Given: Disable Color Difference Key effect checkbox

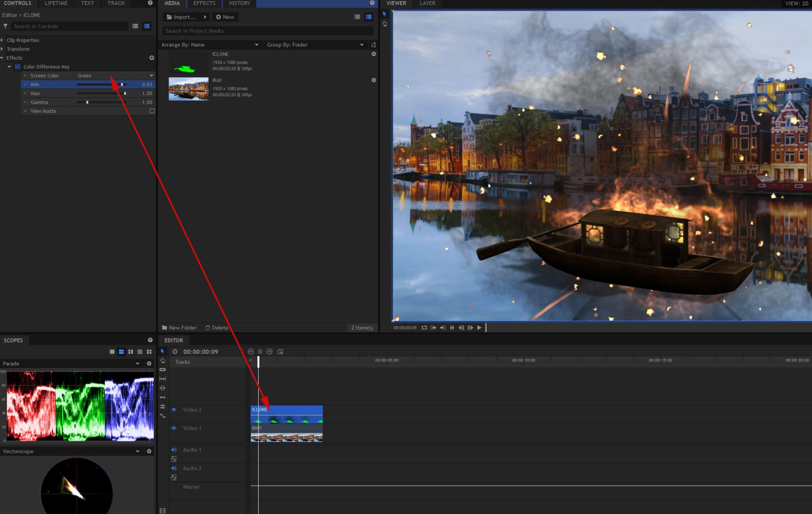Looking at the screenshot, I should (17, 67).
